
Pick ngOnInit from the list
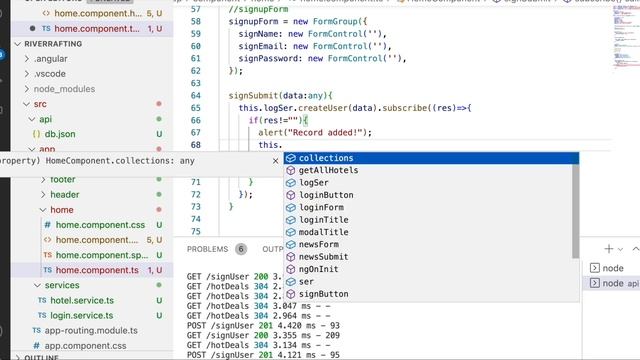click(x=428, y=269)
